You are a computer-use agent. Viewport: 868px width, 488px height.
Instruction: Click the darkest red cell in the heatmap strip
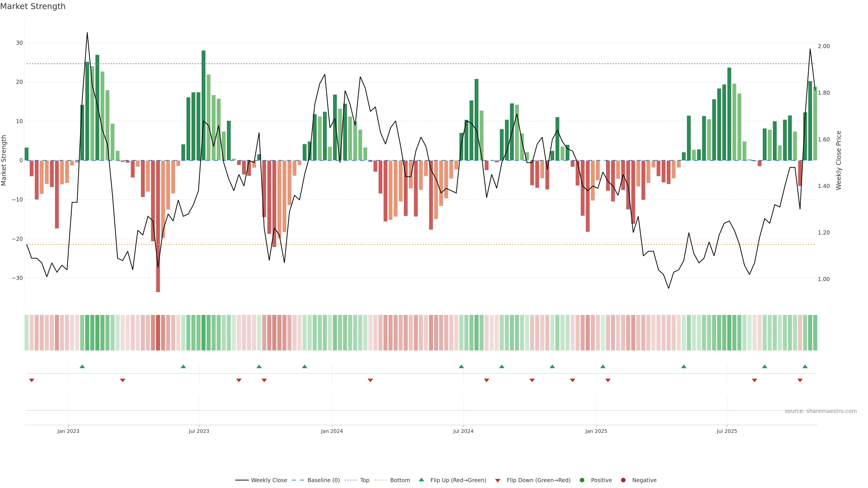pyautogui.click(x=158, y=332)
